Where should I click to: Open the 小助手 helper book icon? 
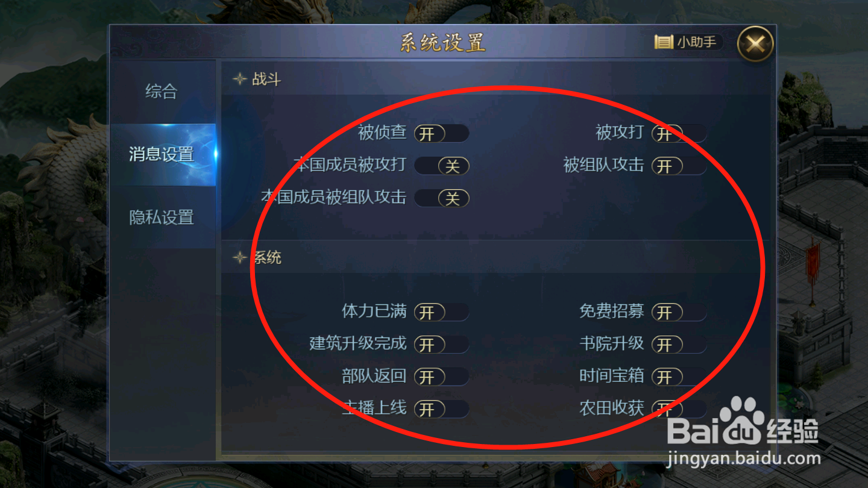click(664, 42)
